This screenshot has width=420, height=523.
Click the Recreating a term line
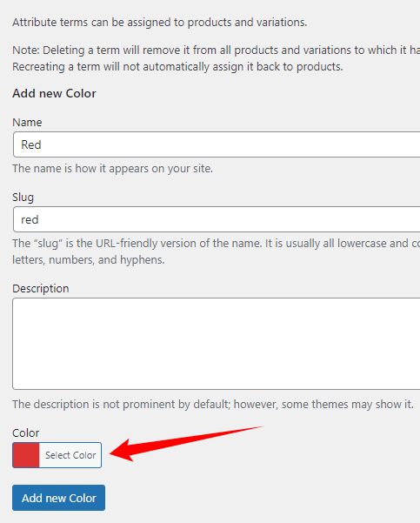177,67
